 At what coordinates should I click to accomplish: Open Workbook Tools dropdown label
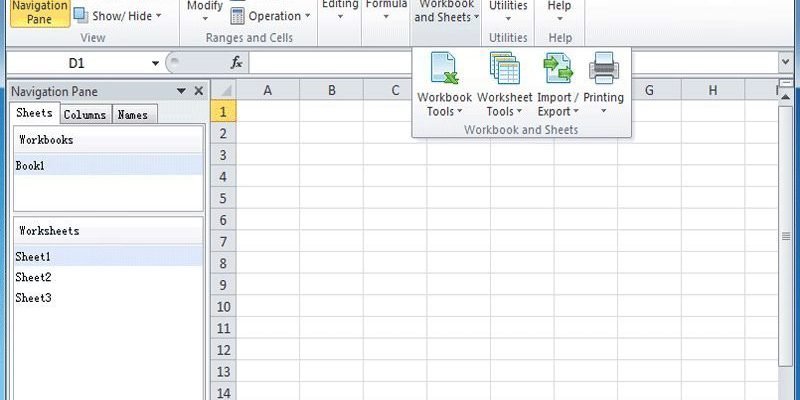tap(444, 104)
